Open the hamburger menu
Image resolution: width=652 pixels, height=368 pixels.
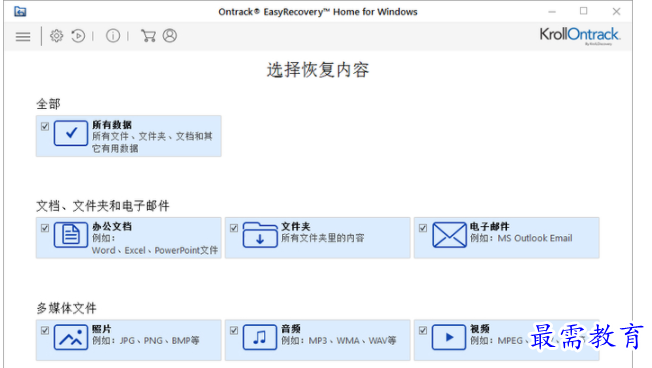pyautogui.click(x=23, y=37)
